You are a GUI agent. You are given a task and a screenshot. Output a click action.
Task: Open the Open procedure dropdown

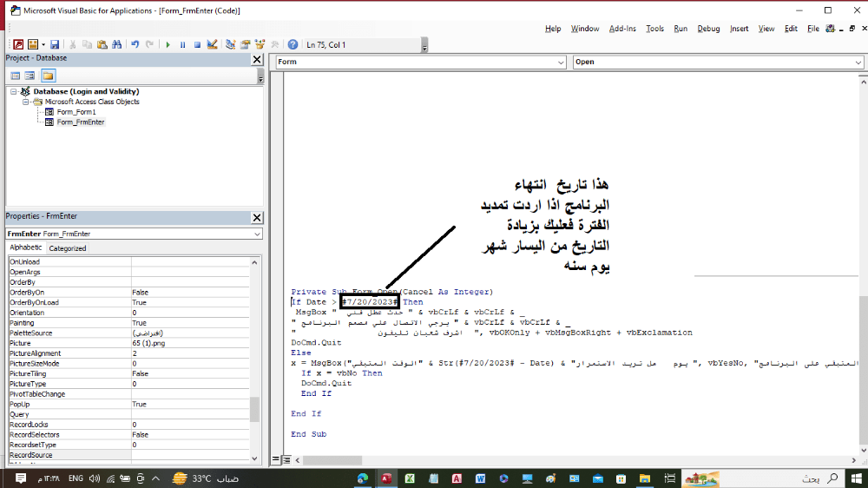coord(858,63)
